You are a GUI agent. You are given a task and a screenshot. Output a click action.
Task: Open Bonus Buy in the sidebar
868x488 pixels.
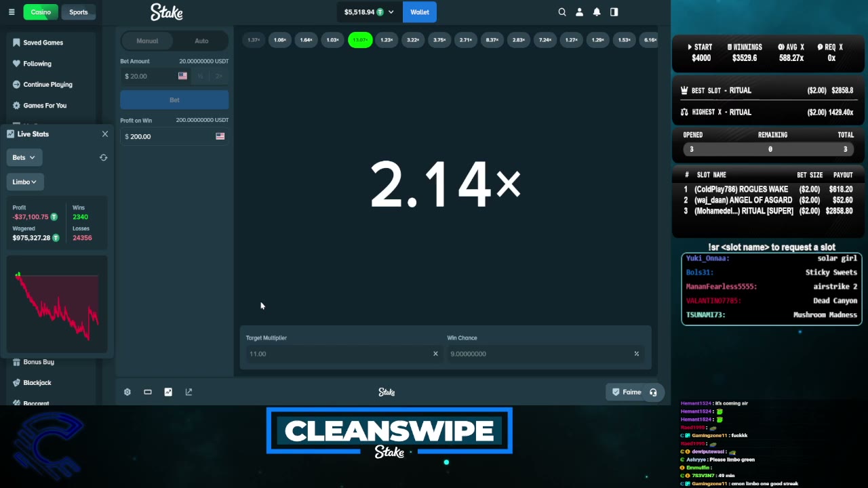tap(39, 362)
